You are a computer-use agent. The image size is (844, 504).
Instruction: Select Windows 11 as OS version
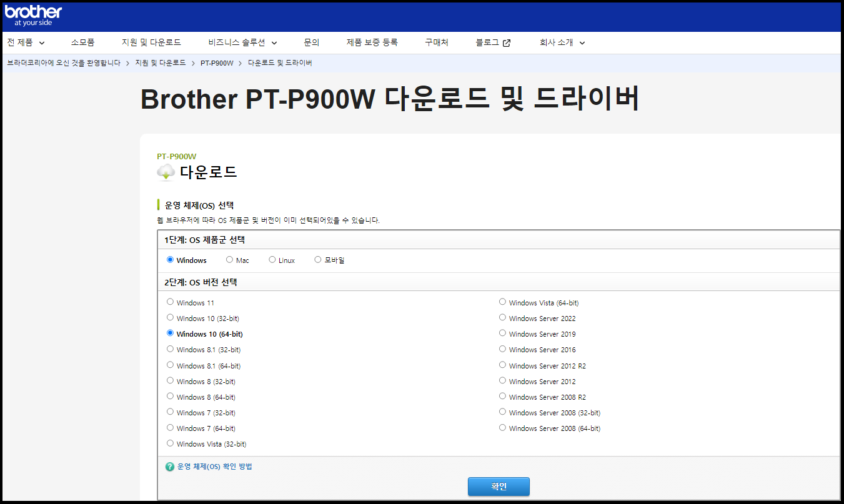170,302
